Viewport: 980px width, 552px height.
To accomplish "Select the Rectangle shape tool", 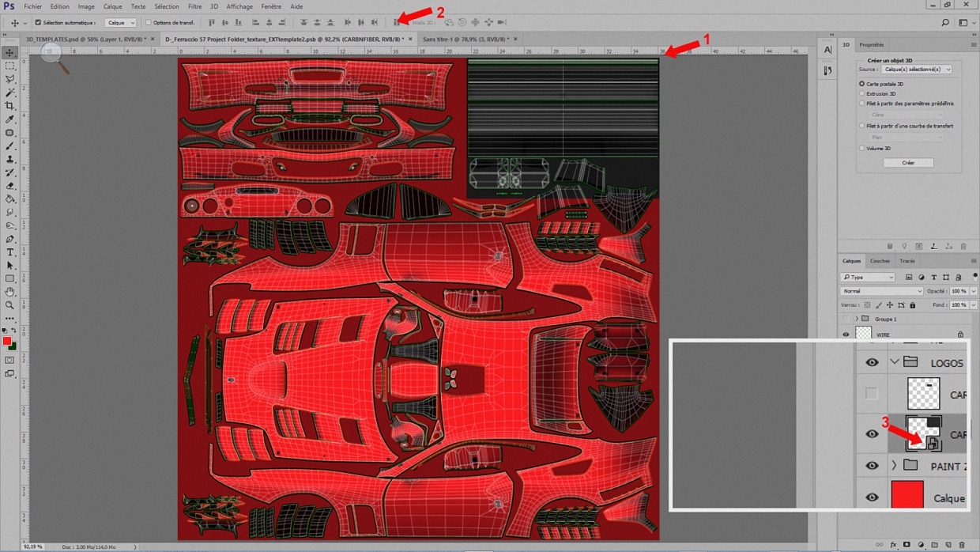I will coord(9,278).
